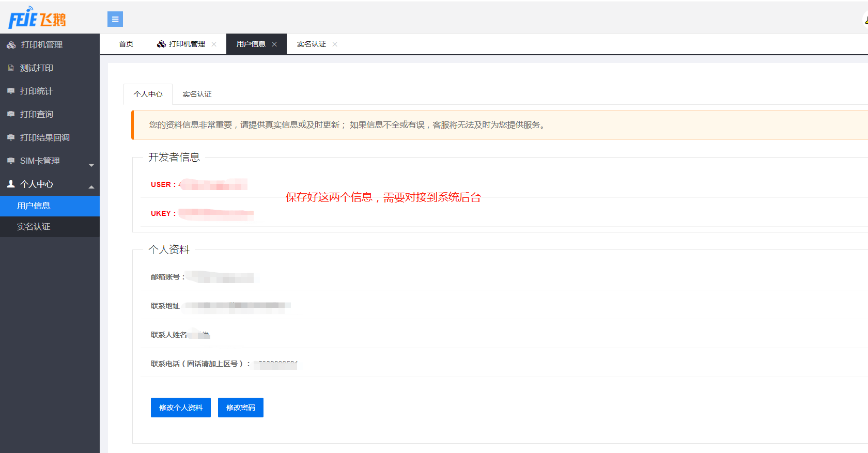
Task: Click the 打印查询 sidebar icon
Action: [11, 114]
